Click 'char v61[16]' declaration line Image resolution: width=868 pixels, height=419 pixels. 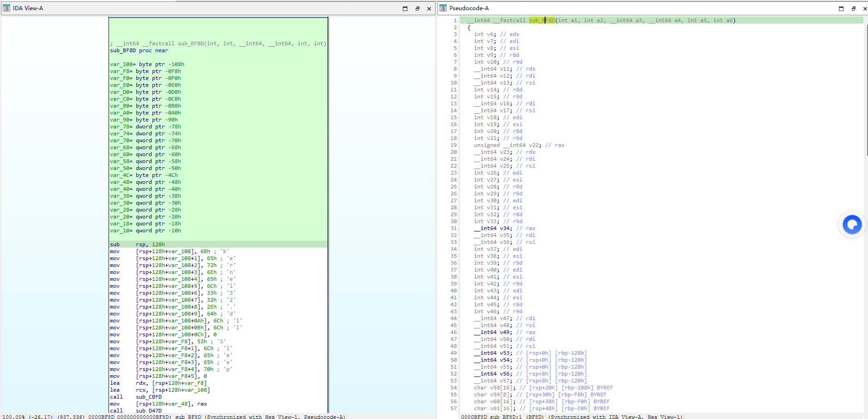tap(542, 408)
